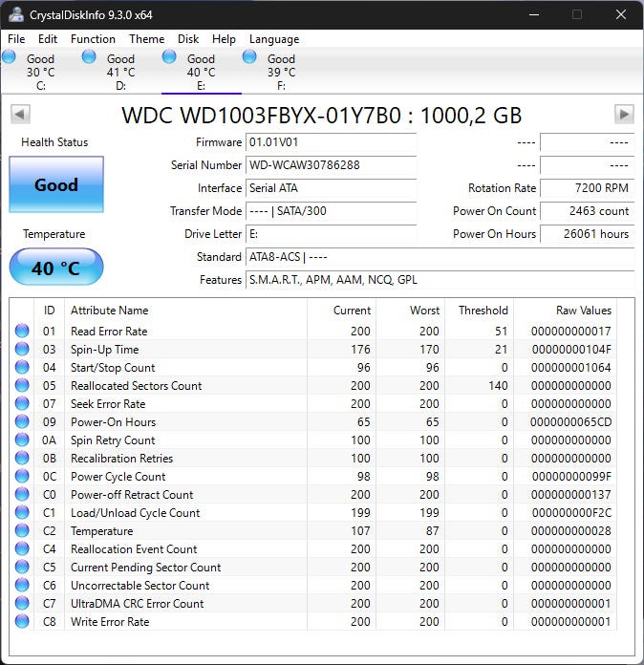Click the Power On Hours value field

click(587, 234)
